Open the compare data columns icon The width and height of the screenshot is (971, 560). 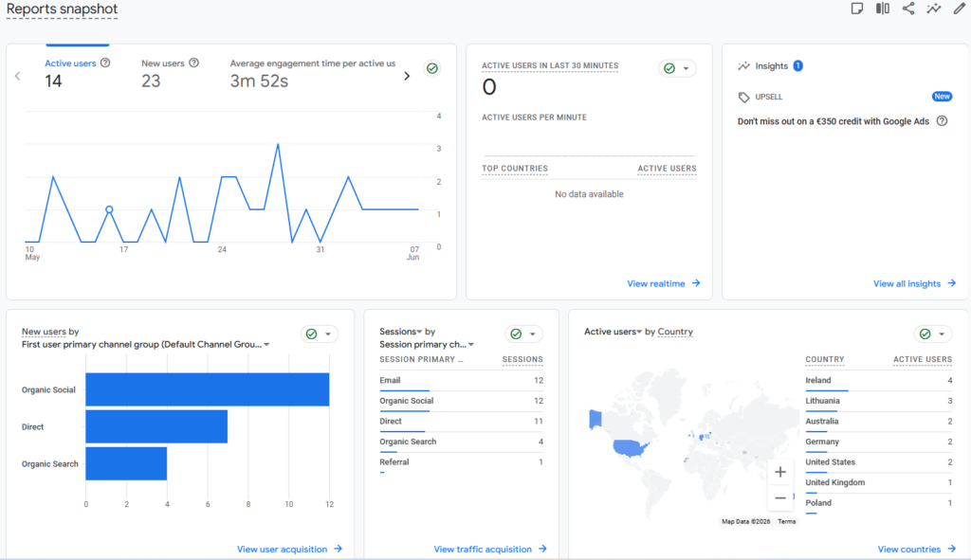pos(883,9)
